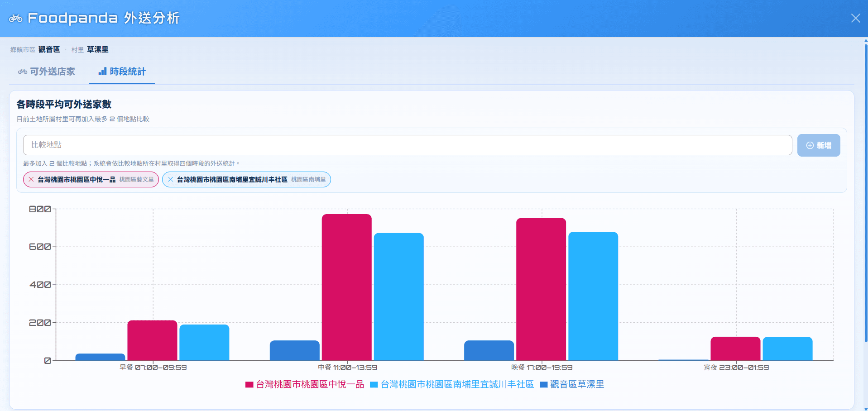Click the bicycle icon beside Foodpanda title
Screen dimensions: 868x411
coord(16,18)
